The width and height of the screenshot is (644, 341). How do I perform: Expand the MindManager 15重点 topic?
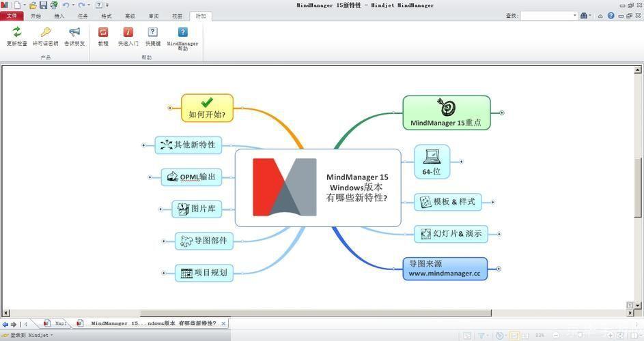(x=501, y=113)
